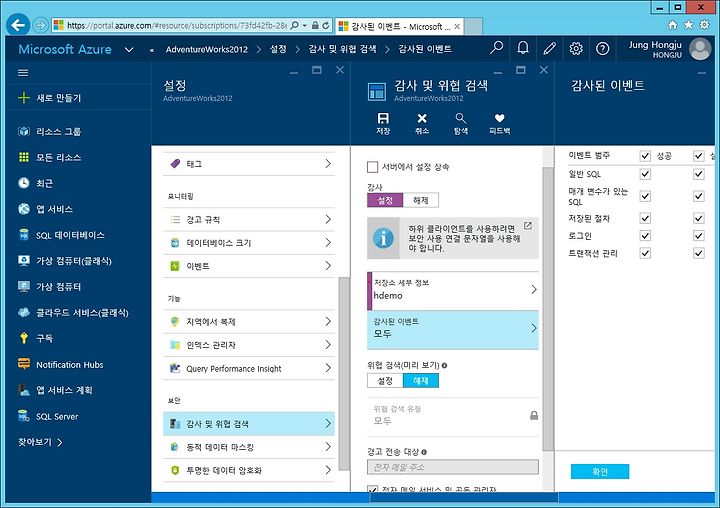The height and width of the screenshot is (508, 720).
Task: Open SQL 데이터베이스 in sidebar
Action: tap(70, 235)
